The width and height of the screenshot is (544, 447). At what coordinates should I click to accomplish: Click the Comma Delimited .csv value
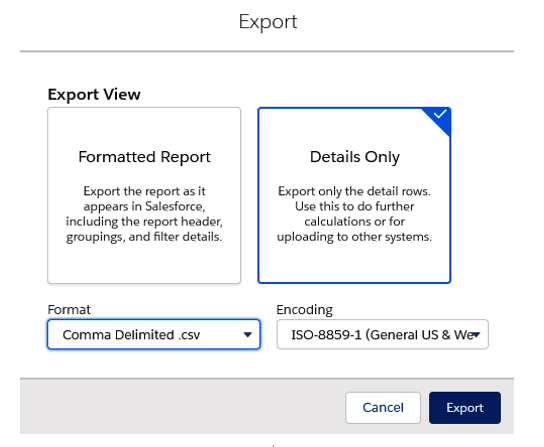[x=131, y=335]
